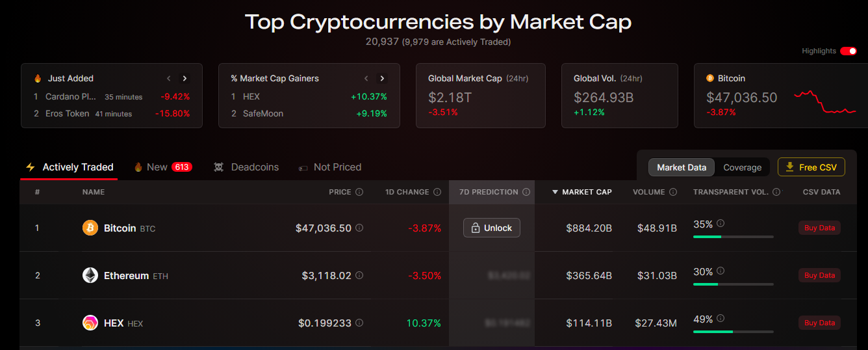Turn off the Highlights toggle

pyautogui.click(x=849, y=51)
